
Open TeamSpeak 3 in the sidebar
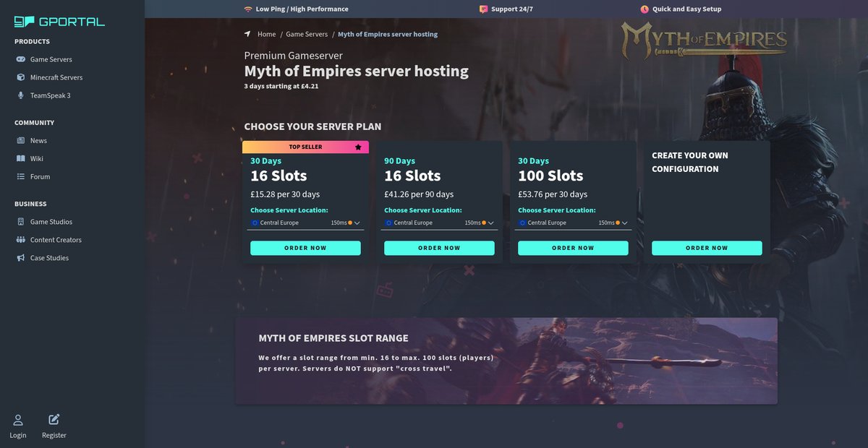point(50,95)
